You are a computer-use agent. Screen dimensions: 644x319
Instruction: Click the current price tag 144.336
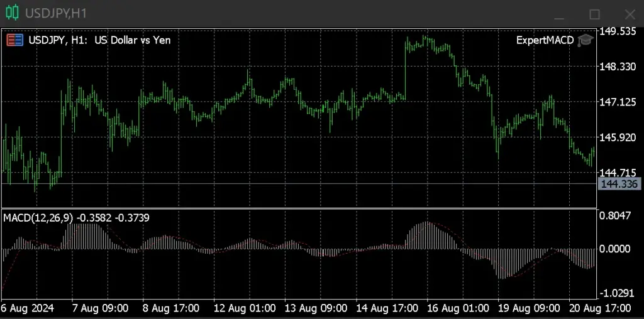(x=619, y=184)
